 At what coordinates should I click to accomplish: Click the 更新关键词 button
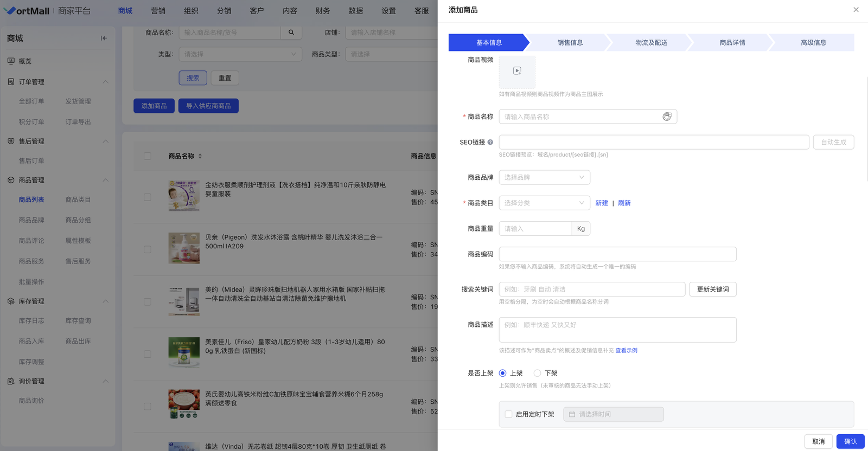[x=712, y=289]
